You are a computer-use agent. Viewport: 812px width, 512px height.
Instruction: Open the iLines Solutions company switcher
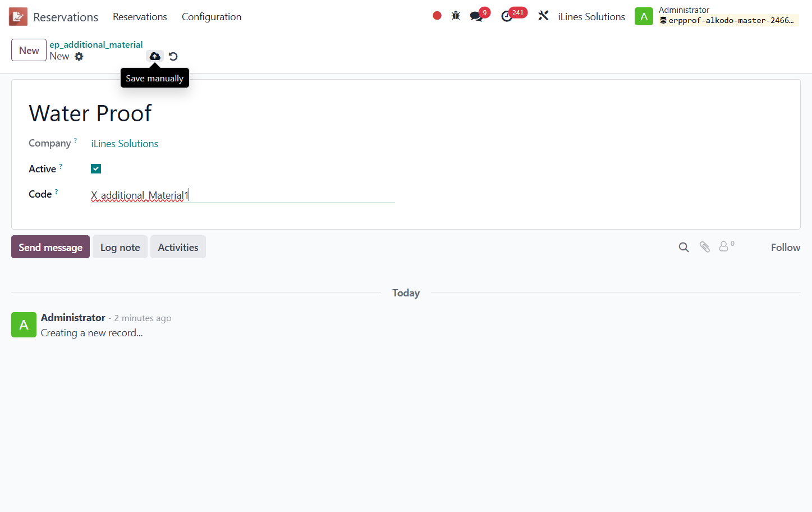[x=591, y=17]
